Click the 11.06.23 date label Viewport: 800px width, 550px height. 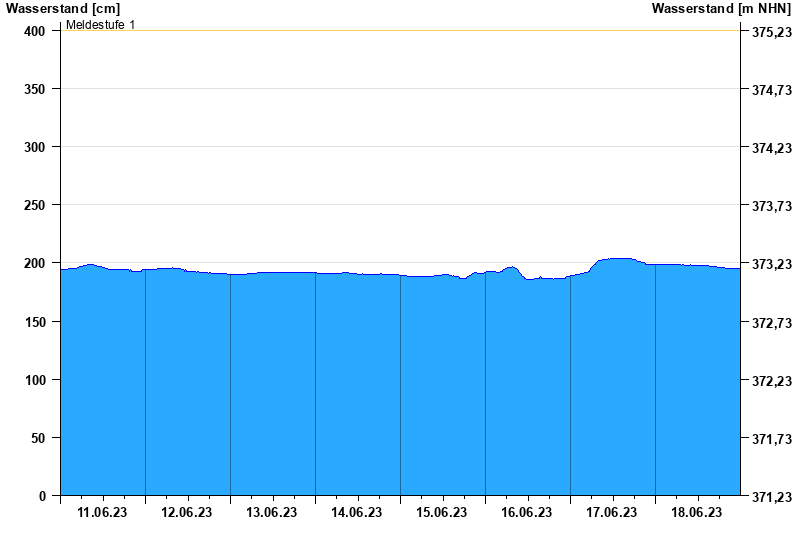click(102, 513)
